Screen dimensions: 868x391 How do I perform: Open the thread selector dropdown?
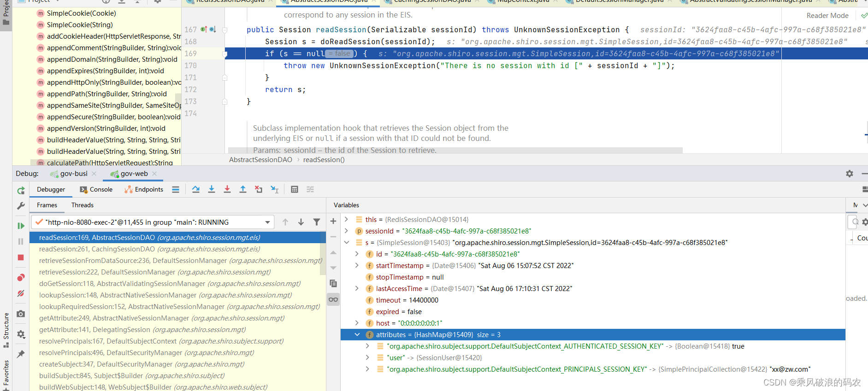(x=267, y=222)
